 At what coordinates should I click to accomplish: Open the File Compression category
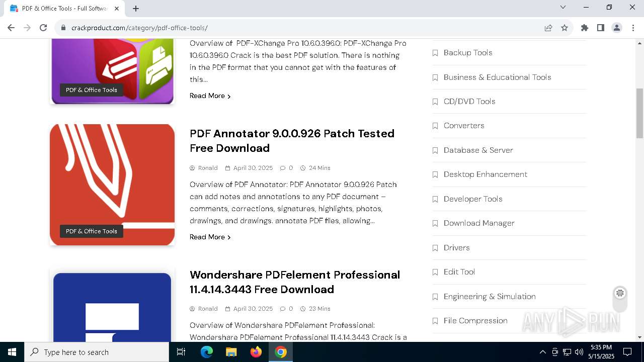(x=475, y=321)
